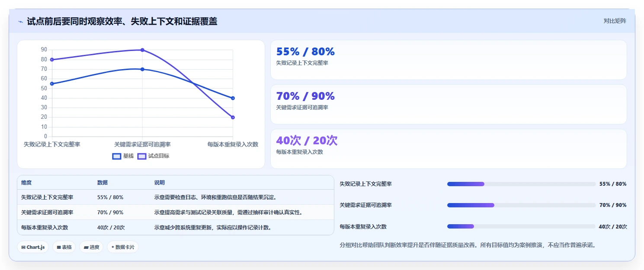Image resolution: width=644 pixels, height=270 pixels.
Task: Click the 基线 data point at value 55
Action: (x=52, y=84)
